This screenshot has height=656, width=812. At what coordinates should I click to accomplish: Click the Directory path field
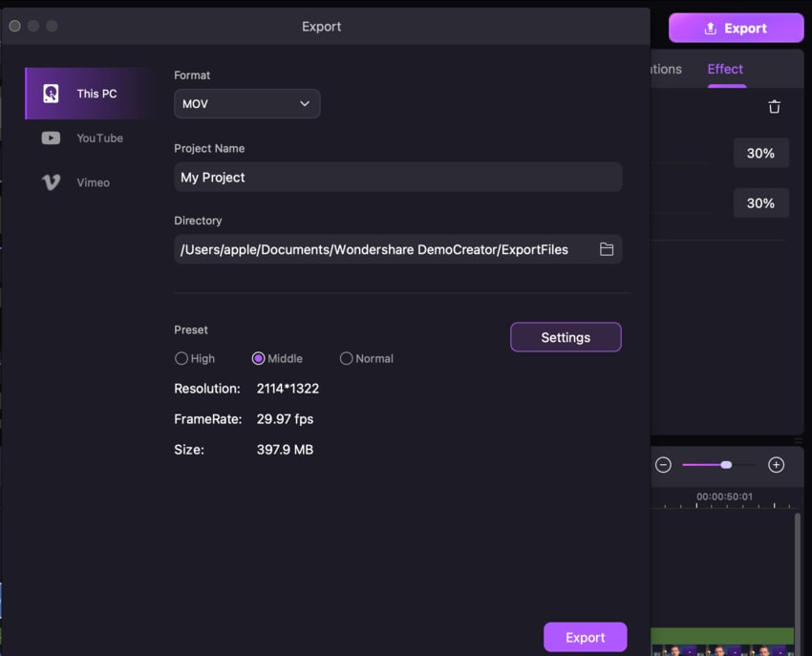click(397, 249)
